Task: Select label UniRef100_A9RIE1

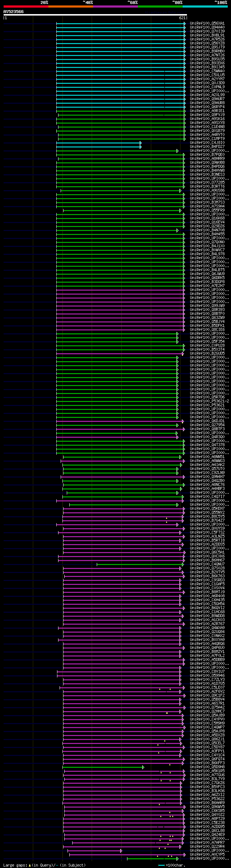Action: click(x=207, y=111)
